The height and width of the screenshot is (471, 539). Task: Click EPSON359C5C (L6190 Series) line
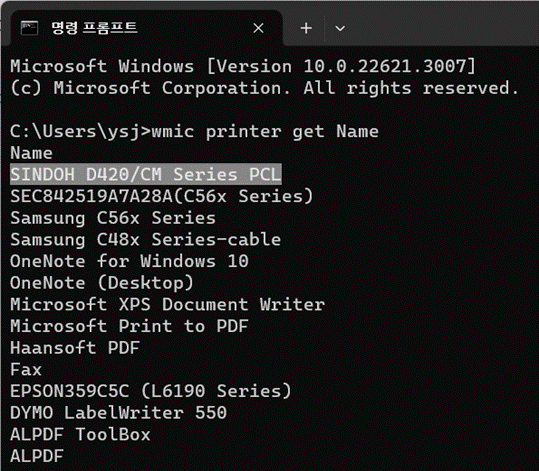click(151, 391)
